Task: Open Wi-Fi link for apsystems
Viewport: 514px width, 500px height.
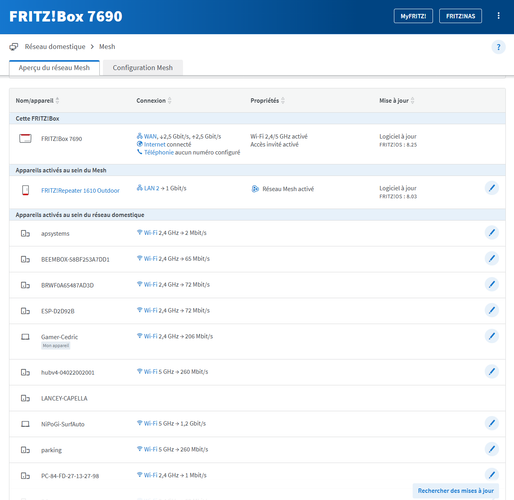Action: pos(150,233)
